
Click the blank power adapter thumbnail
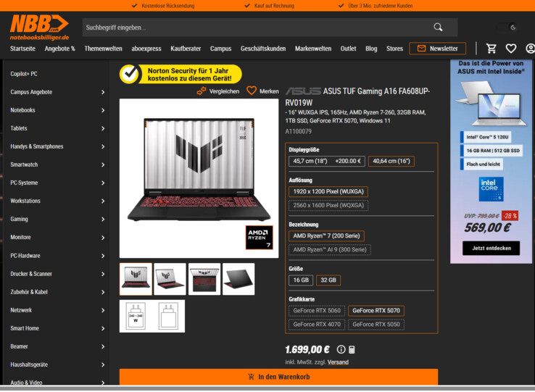point(169,316)
